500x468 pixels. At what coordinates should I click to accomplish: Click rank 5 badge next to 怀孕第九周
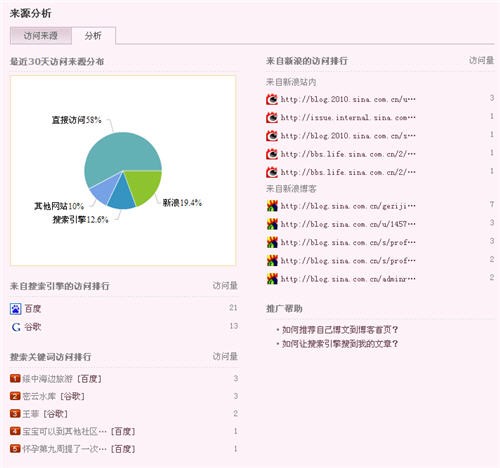tap(15, 449)
